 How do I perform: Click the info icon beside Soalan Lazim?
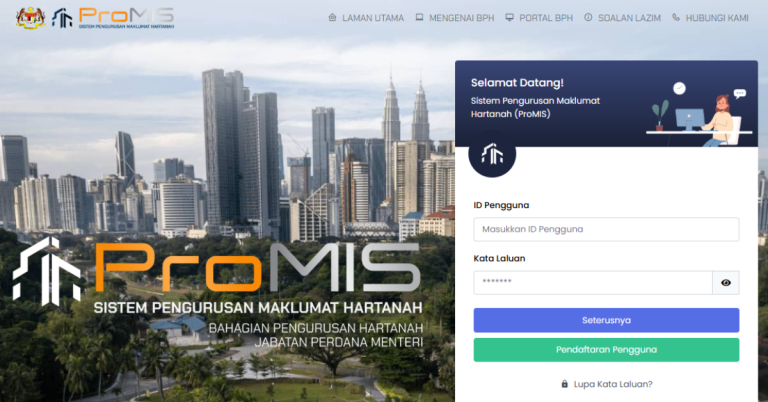point(588,18)
